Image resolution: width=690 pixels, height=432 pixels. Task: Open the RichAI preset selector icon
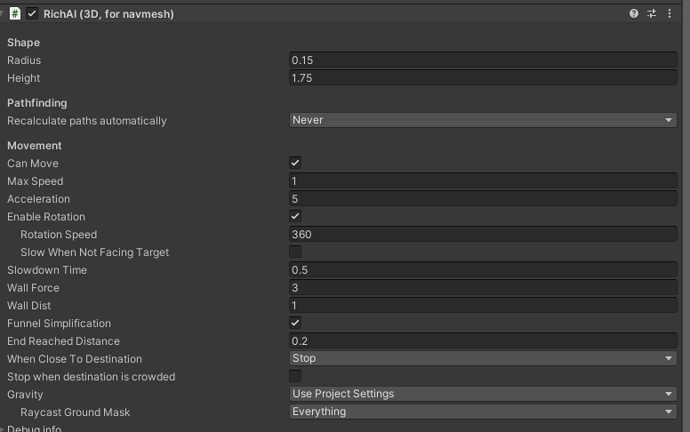tap(652, 14)
